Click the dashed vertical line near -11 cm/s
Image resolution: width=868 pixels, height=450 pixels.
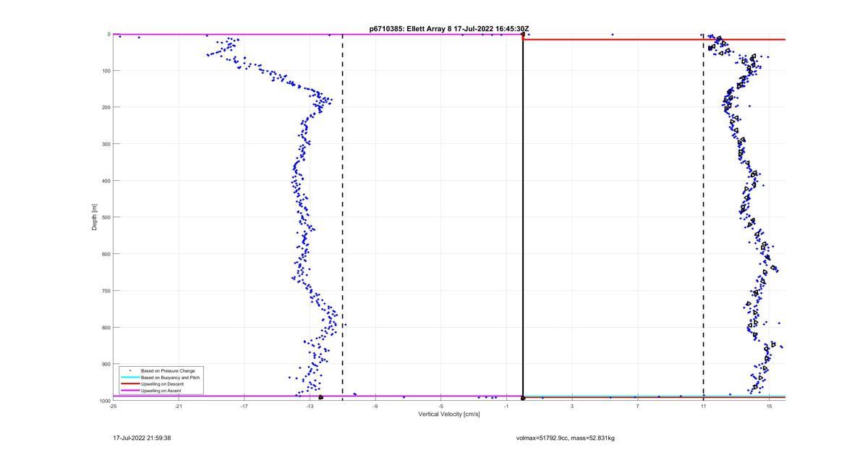click(343, 217)
